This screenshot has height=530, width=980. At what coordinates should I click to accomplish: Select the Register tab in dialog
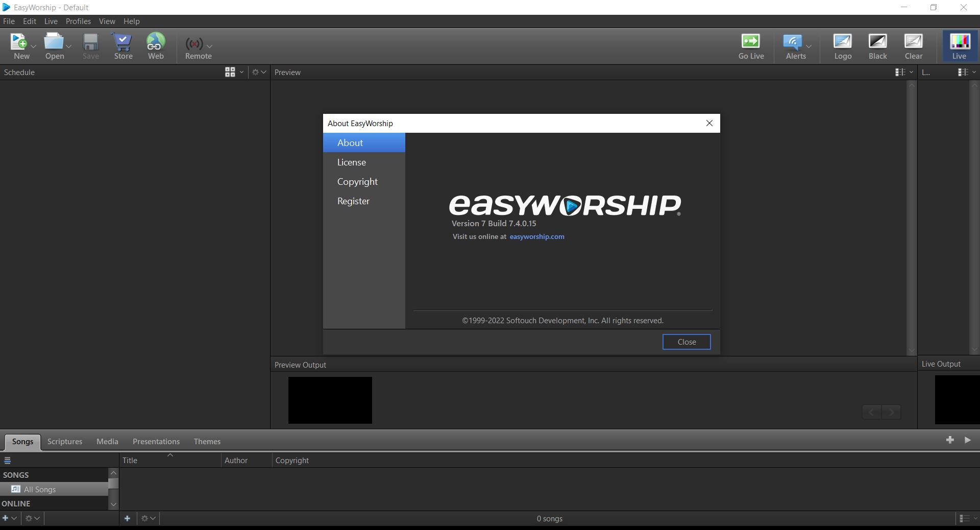click(364, 201)
